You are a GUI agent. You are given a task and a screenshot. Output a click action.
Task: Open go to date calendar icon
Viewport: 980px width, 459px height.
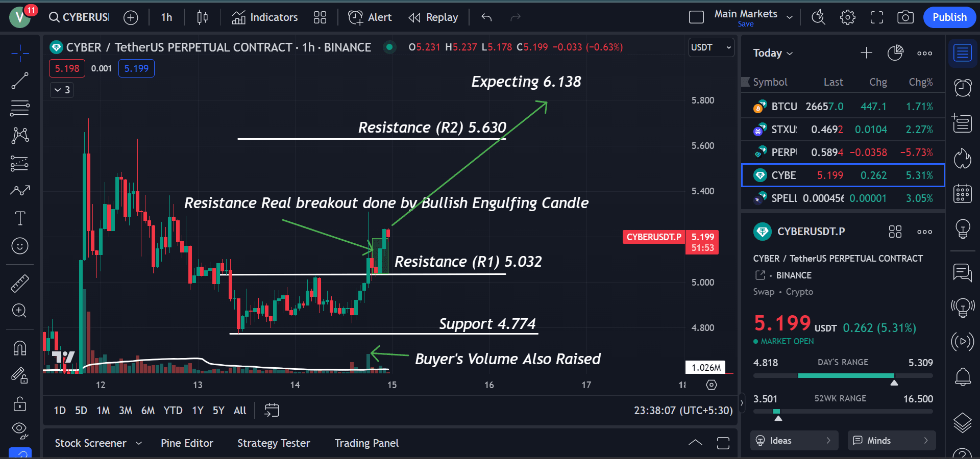(272, 411)
